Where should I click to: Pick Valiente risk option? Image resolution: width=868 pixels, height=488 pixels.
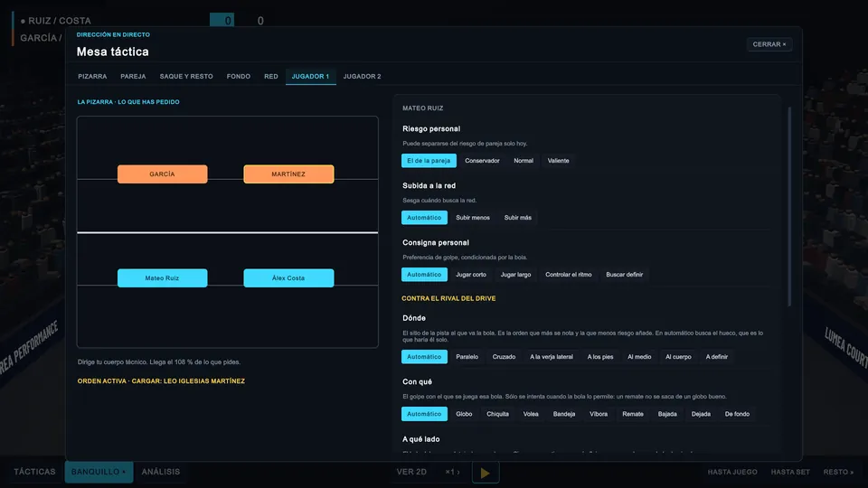click(x=558, y=161)
